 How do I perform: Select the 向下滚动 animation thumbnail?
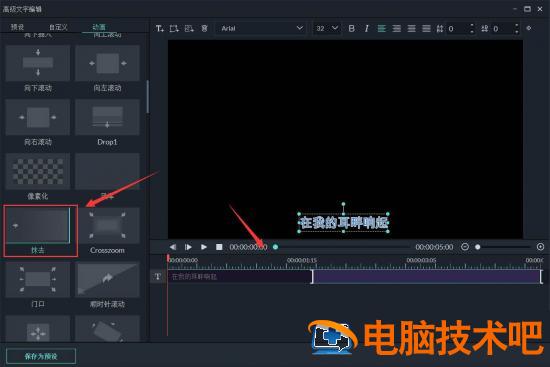[x=38, y=63]
